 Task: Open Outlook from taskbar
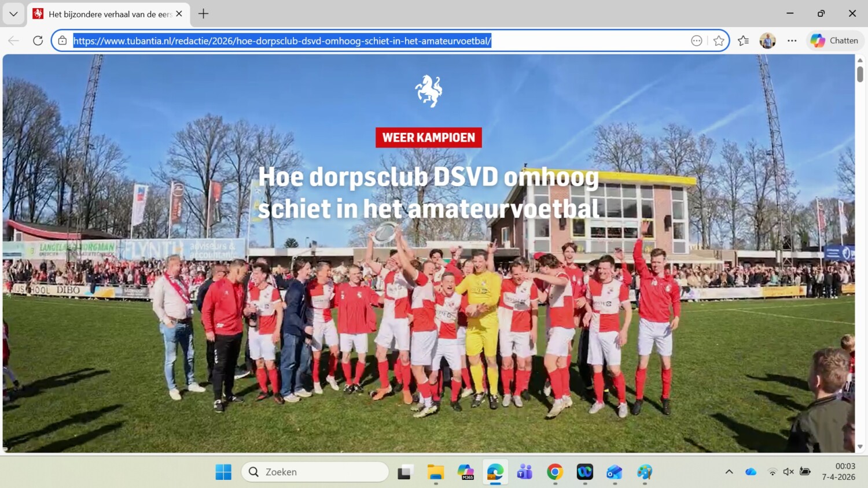(x=615, y=472)
